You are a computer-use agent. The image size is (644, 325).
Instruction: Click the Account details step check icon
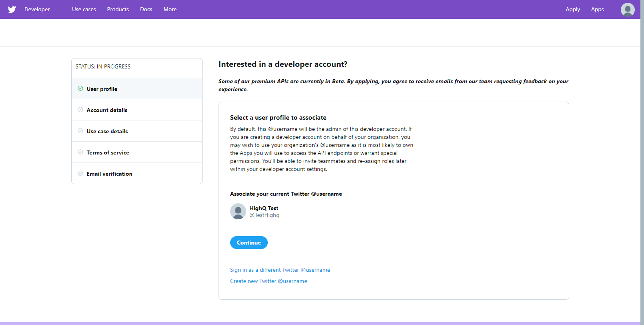point(80,110)
